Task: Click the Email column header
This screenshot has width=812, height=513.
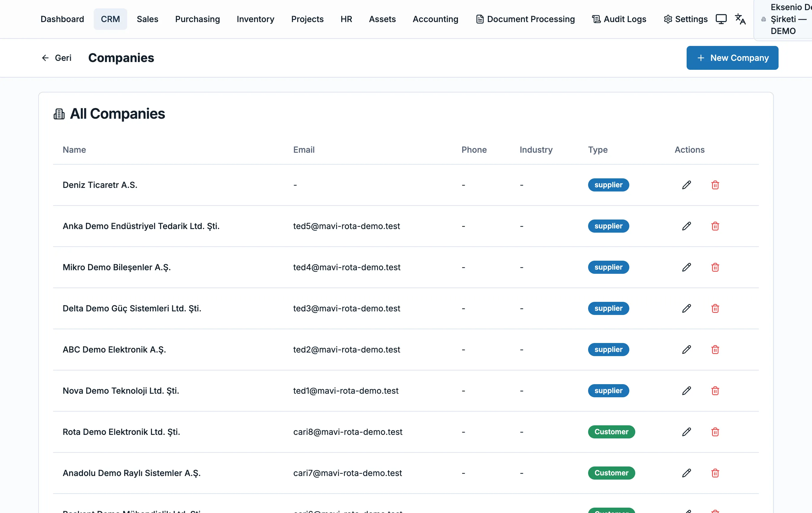Action: click(x=304, y=149)
